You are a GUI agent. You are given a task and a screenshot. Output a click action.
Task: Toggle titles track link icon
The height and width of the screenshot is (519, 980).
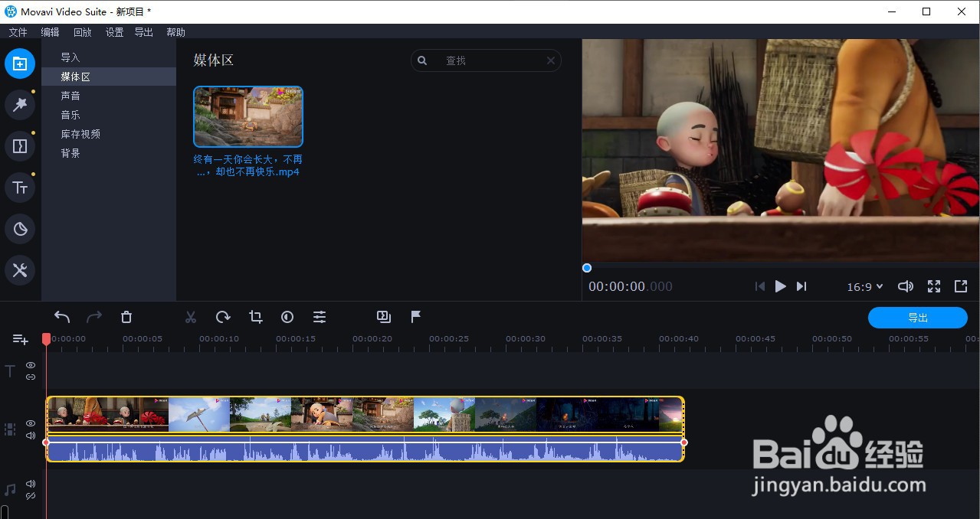point(31,377)
